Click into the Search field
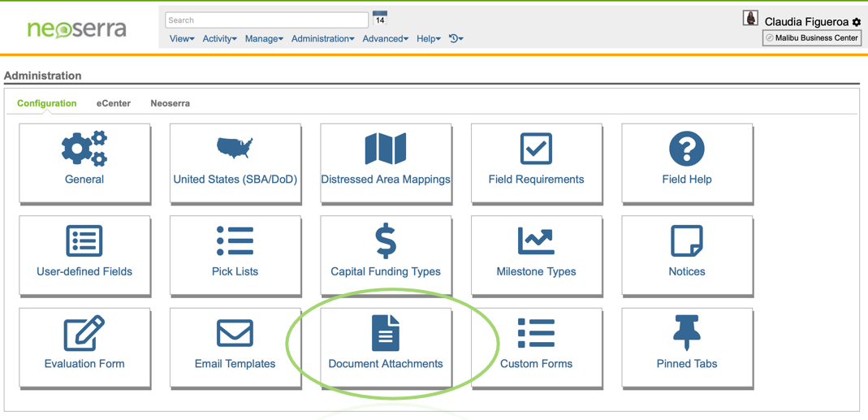Screen dimensions: 868x420 (x=266, y=20)
